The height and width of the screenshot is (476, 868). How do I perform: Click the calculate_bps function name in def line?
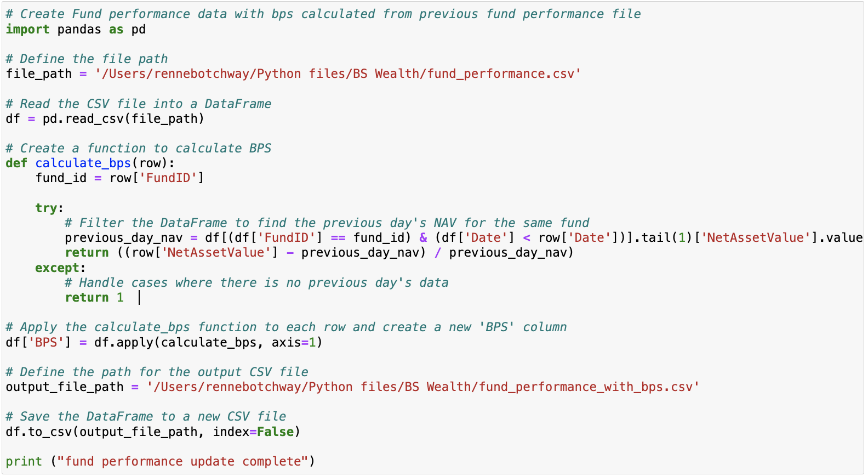[83, 163]
